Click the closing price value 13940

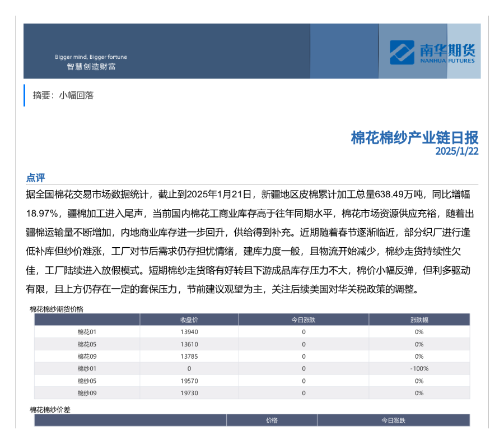pyautogui.click(x=189, y=332)
